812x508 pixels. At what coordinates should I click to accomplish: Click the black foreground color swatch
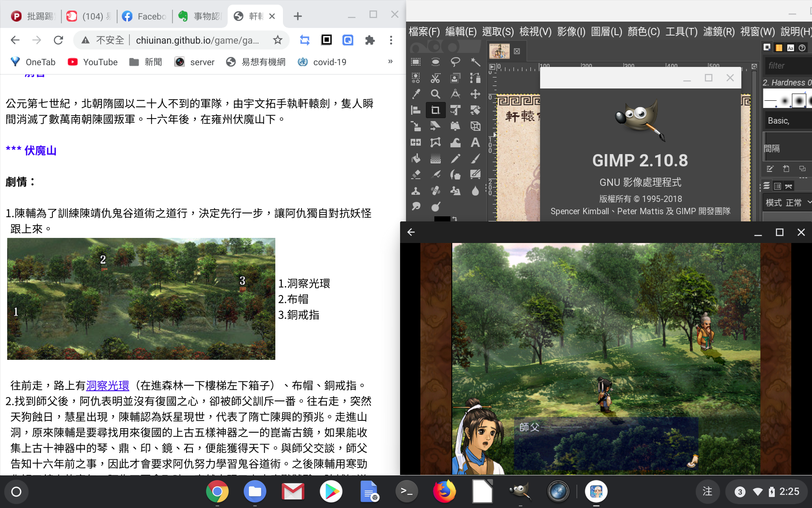pyautogui.click(x=442, y=218)
